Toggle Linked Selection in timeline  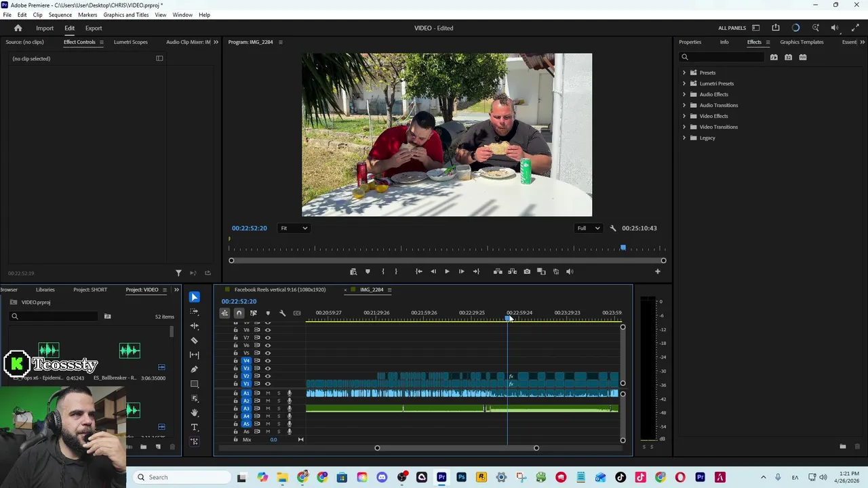254,313
